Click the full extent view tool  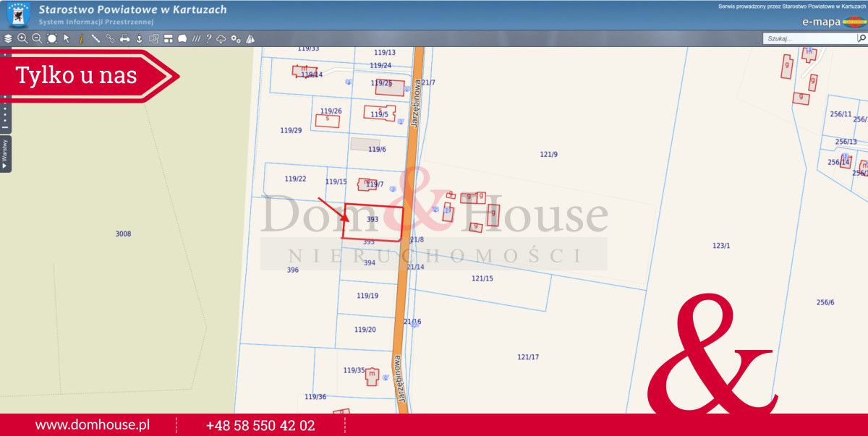52,38
